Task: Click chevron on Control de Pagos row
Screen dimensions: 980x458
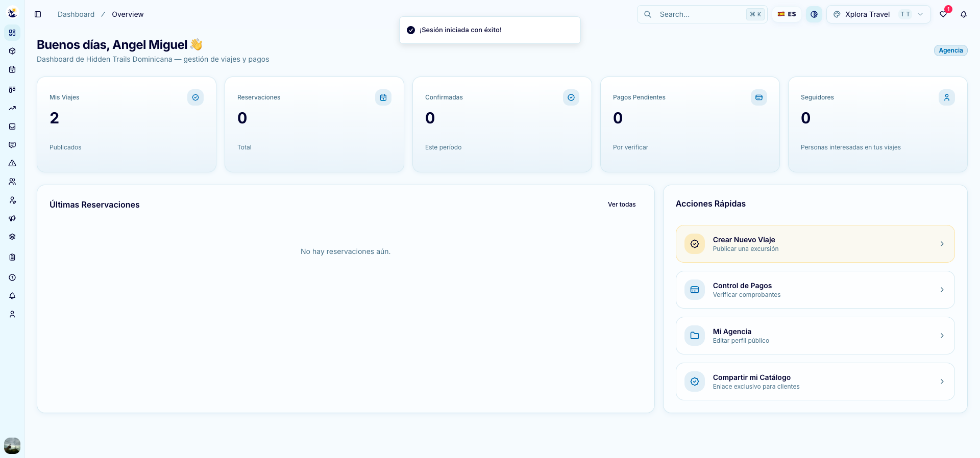Action: 942,290
